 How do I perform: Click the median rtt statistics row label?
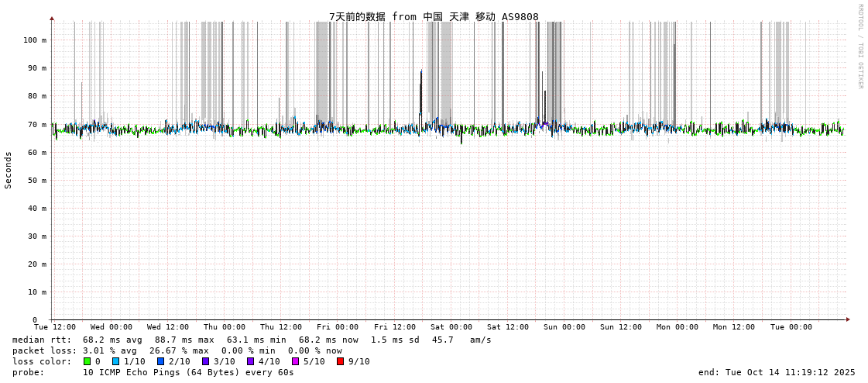pos(42,340)
